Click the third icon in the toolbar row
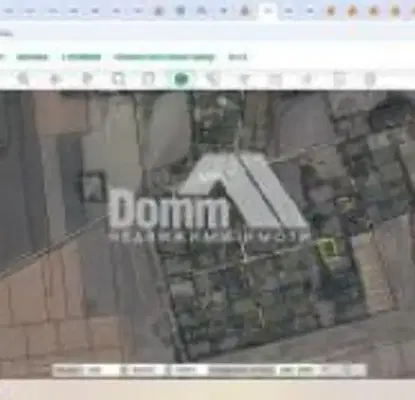Screen dimensions: 415x400 point(86,79)
